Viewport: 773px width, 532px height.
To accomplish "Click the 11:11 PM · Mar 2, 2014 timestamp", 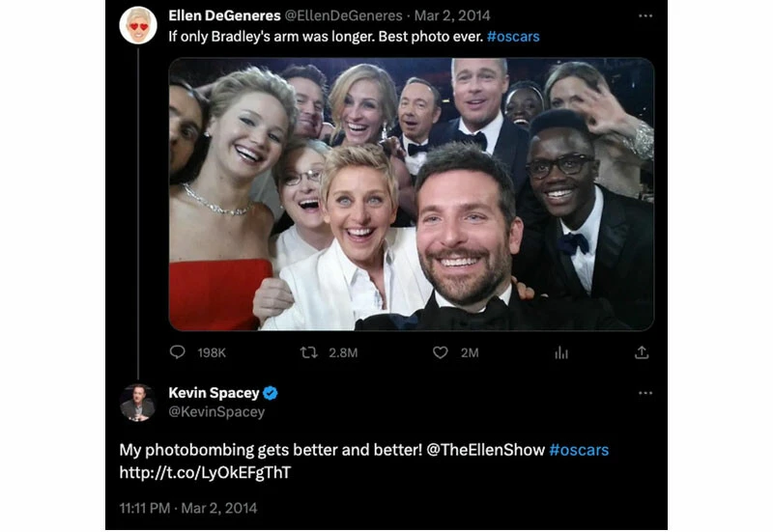I will [x=187, y=507].
